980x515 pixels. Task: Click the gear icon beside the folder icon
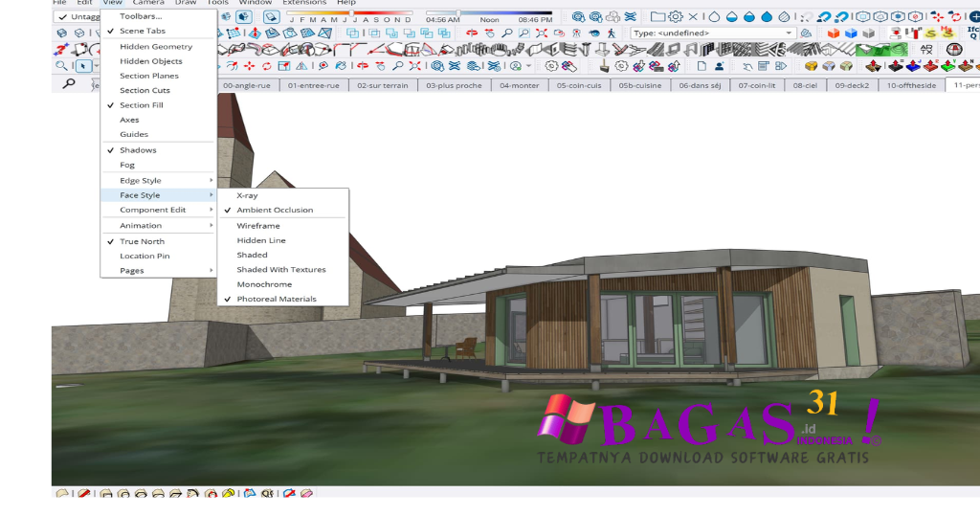pyautogui.click(x=676, y=17)
